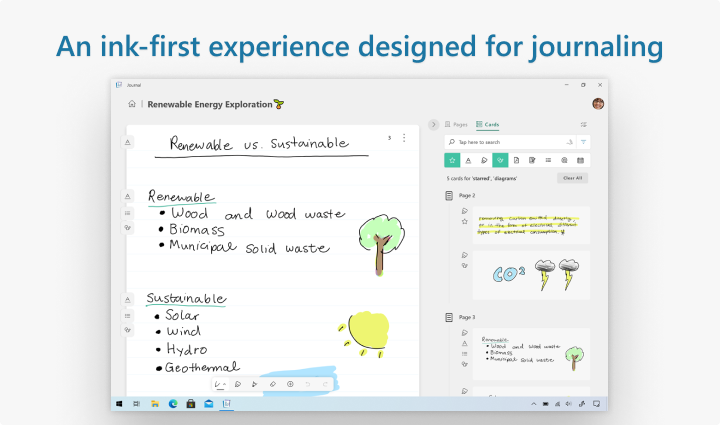
Task: Toggle the starred cards filter
Action: [x=452, y=160]
